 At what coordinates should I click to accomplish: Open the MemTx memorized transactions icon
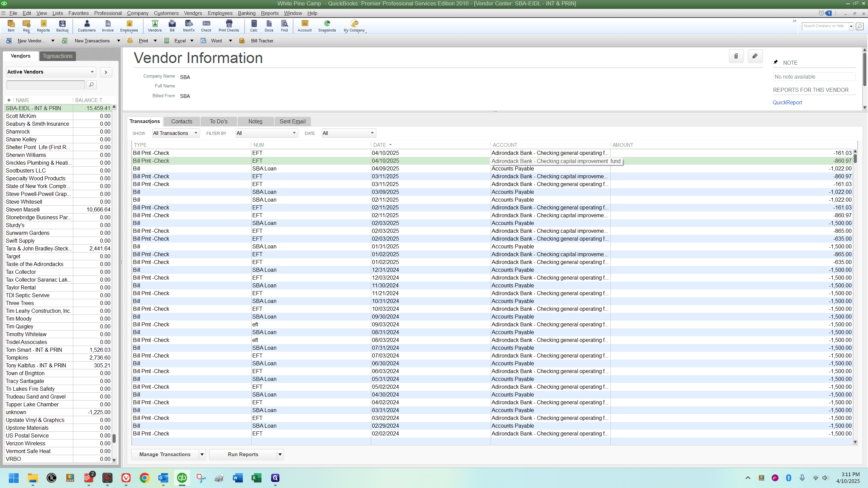pos(189,26)
